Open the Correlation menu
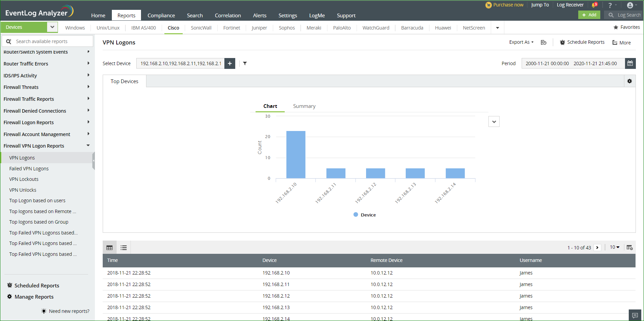This screenshot has width=644, height=321. pos(227,15)
